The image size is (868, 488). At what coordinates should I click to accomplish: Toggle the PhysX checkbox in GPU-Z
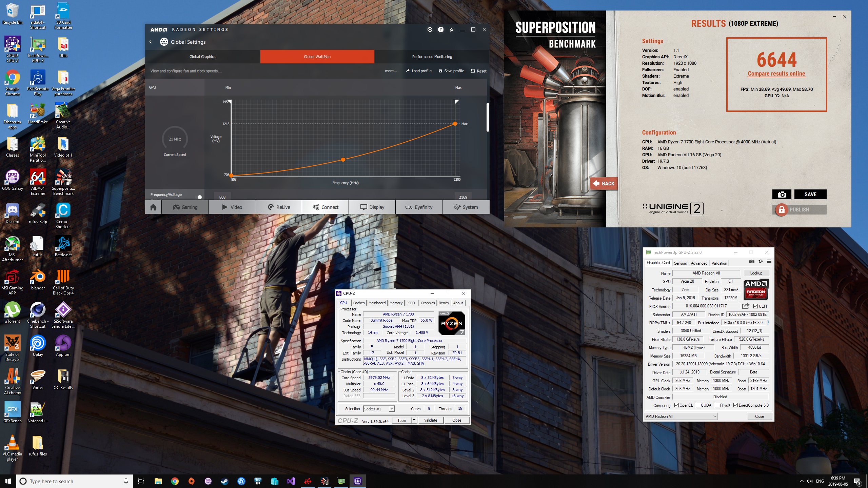717,405
